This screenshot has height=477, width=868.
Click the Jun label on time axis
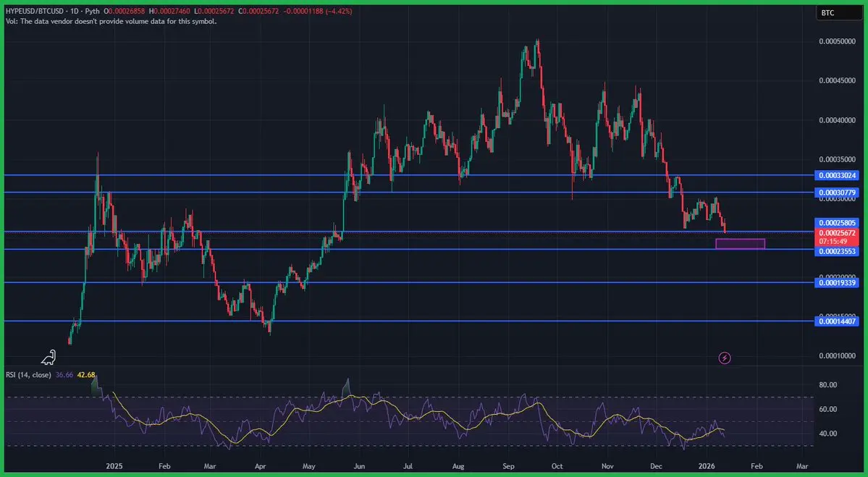click(359, 466)
